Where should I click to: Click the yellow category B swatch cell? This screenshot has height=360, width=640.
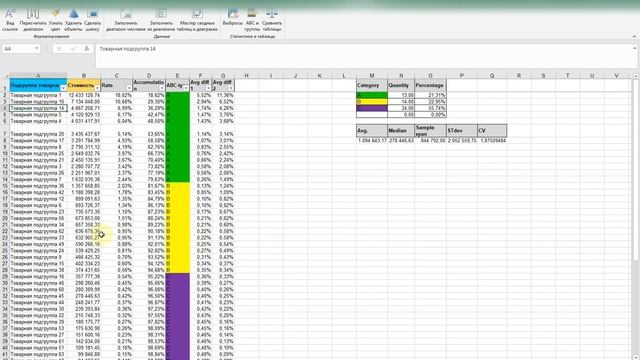pos(372,102)
